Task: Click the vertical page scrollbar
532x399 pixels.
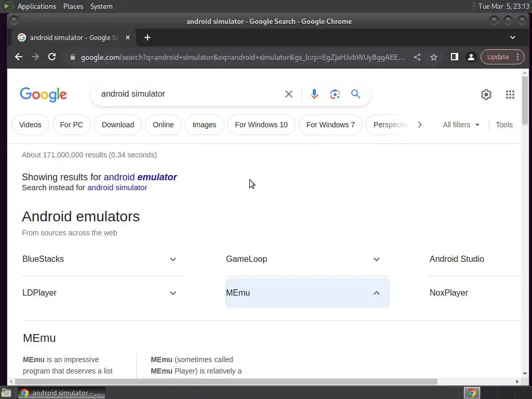Action: tap(525, 100)
